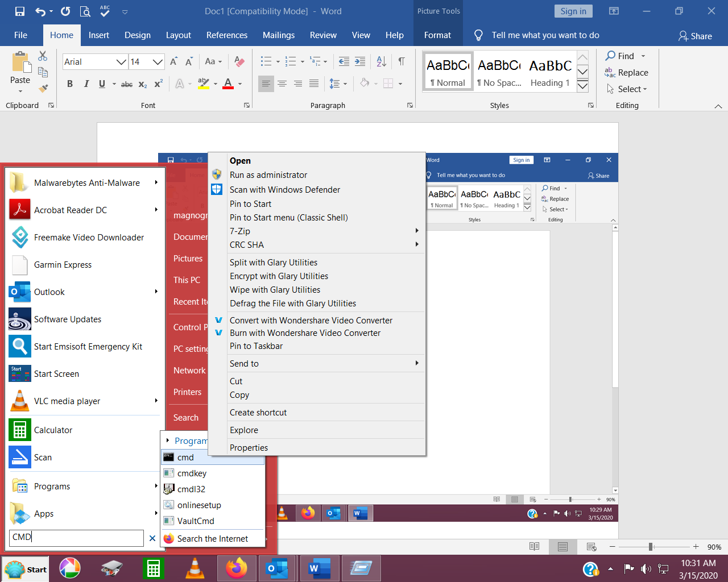Click the Save icon in title bar
The image size is (728, 582).
pos(20,11)
